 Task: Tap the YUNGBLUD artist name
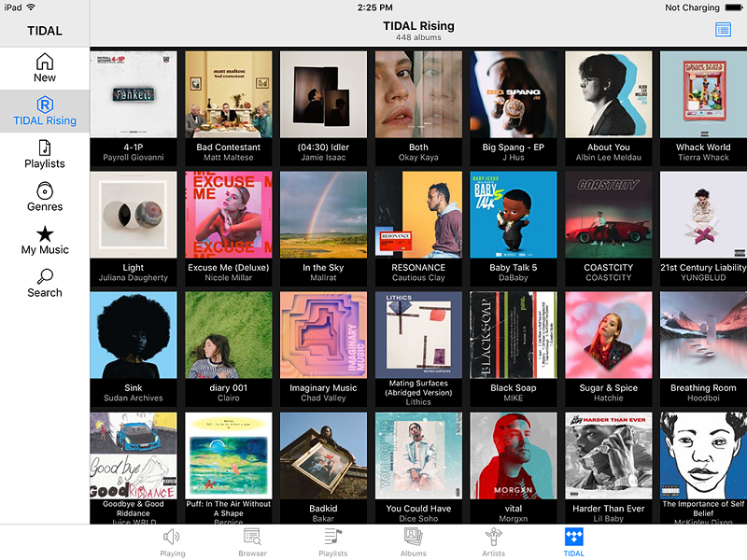704,278
